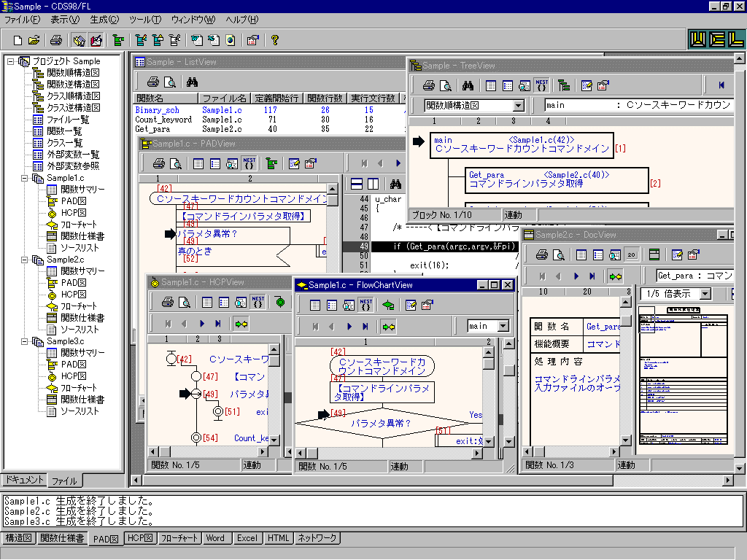
Task: Toggle the NEST button in TreeView toolbar
Action: pyautogui.click(x=541, y=85)
